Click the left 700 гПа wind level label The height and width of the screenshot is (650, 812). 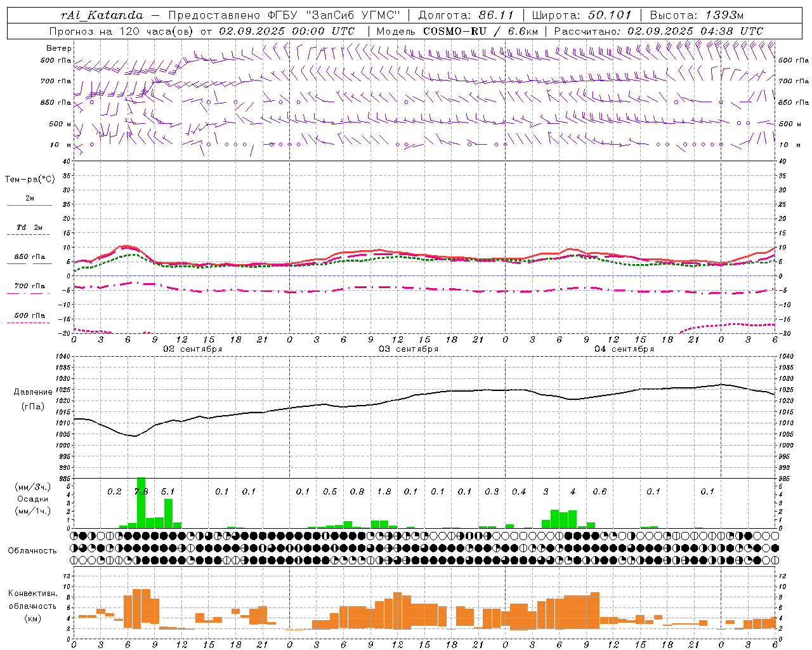point(56,81)
